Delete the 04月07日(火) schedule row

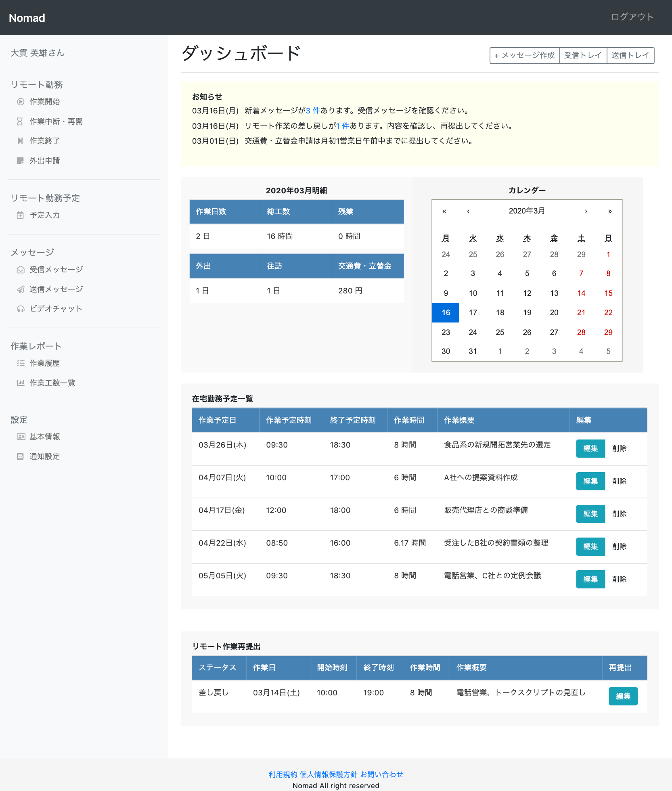(619, 481)
